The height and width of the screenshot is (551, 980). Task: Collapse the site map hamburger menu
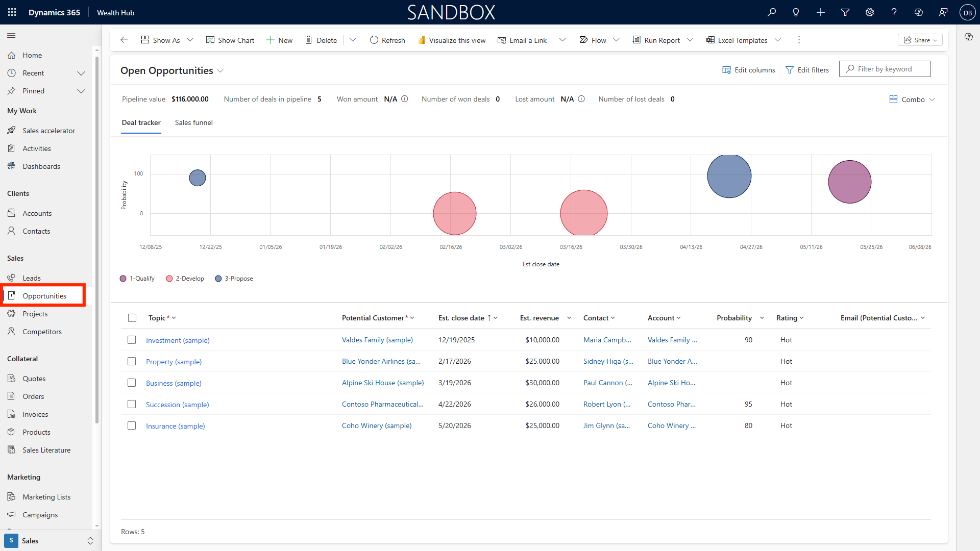tap(11, 36)
